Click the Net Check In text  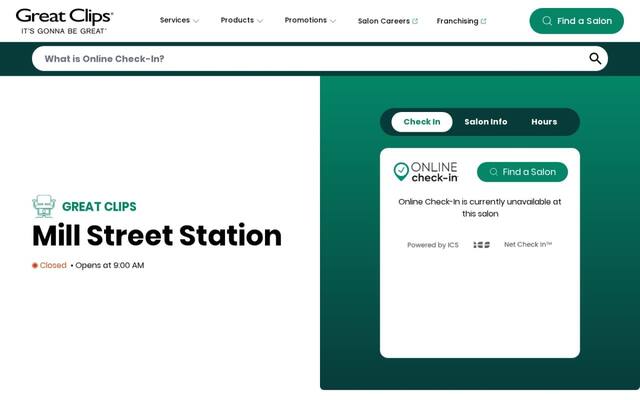(x=528, y=244)
